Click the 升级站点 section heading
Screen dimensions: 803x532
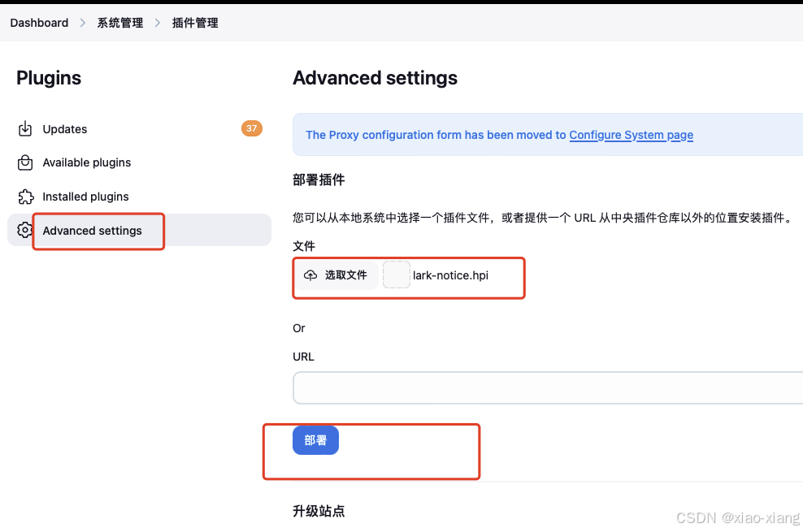point(319,511)
